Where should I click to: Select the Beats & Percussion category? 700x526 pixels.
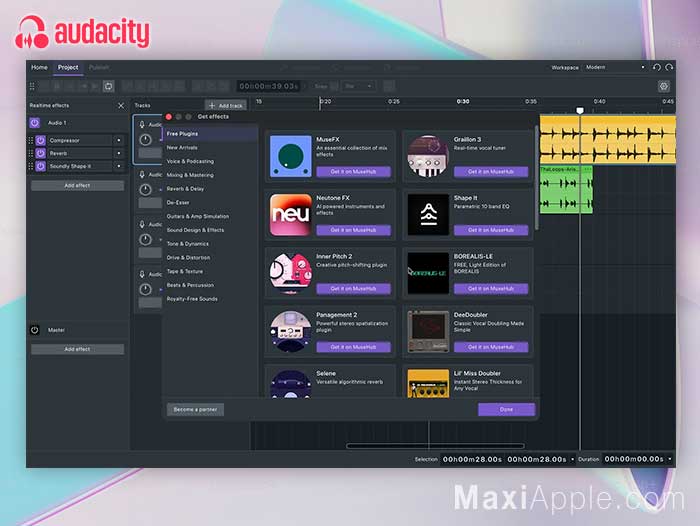[x=210, y=285]
